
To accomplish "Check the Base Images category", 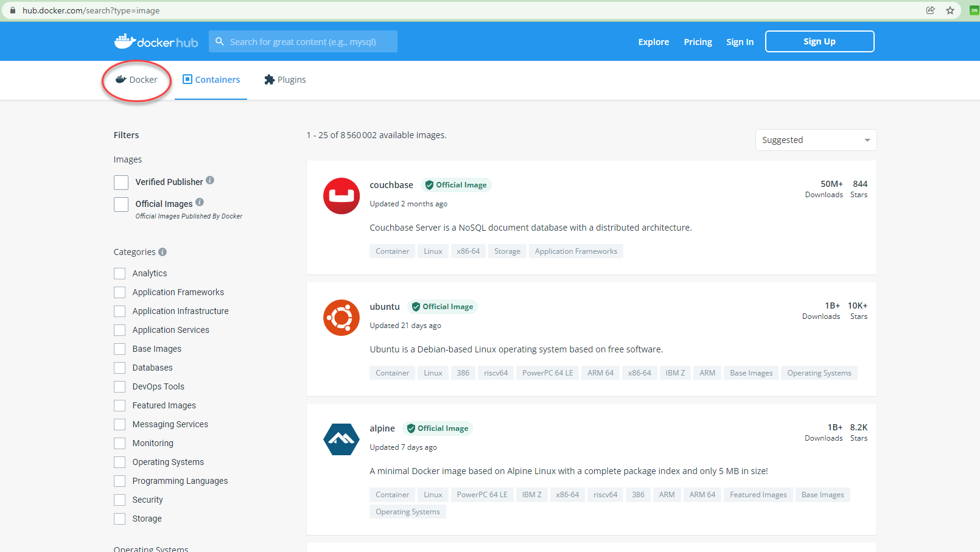I will pyautogui.click(x=120, y=349).
